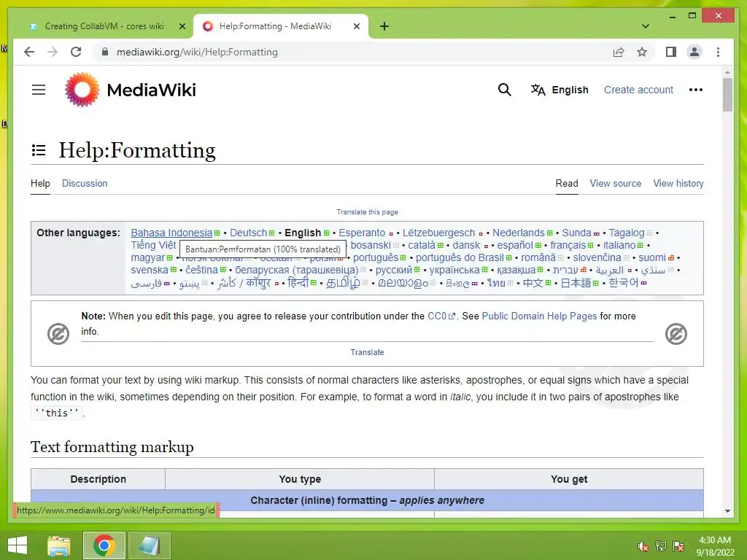This screenshot has height=560, width=747.
Task: Open the Help page tab
Action: tap(40, 183)
